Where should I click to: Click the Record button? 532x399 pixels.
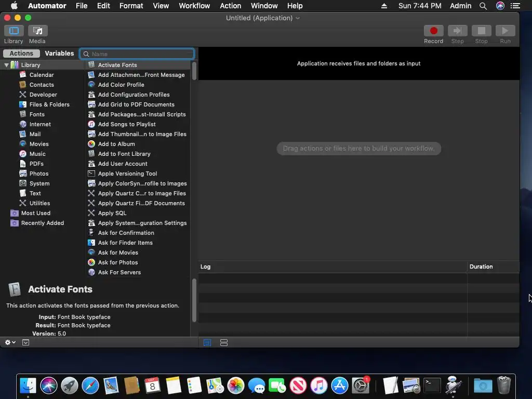[x=433, y=31]
